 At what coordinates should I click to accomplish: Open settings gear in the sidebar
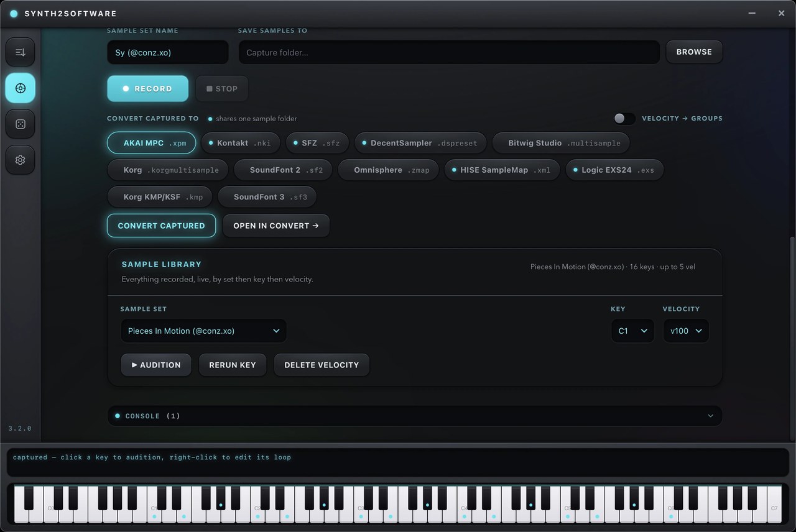click(21, 160)
